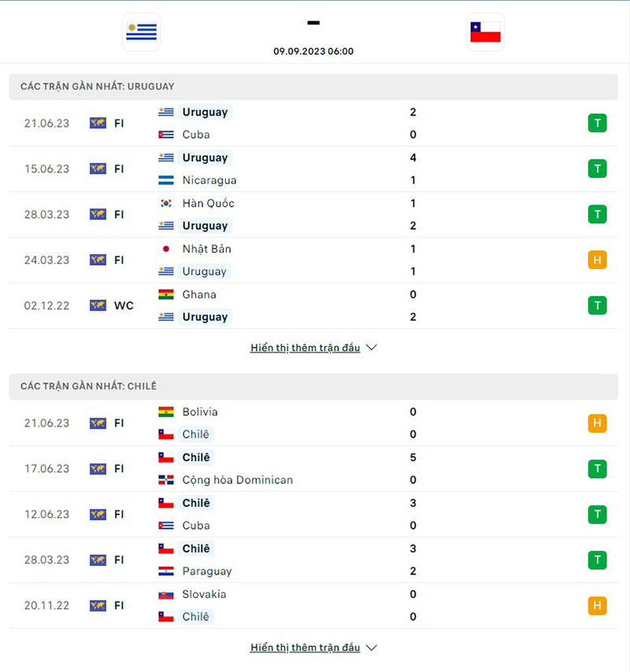Click the Chile flag at the top header
Image resolution: width=630 pixels, height=672 pixels.
pos(485,31)
